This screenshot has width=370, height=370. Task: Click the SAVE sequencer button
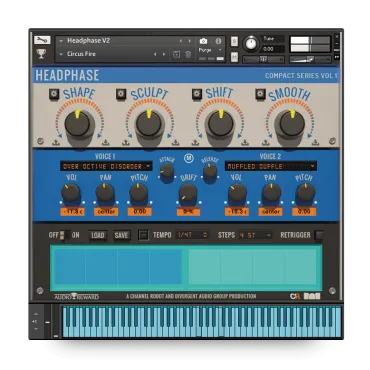coord(121,235)
